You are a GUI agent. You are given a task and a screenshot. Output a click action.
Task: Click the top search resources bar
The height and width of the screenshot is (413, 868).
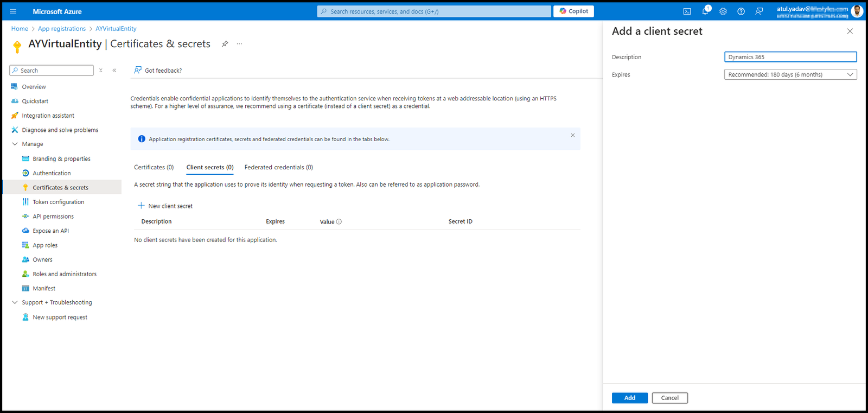pyautogui.click(x=434, y=11)
